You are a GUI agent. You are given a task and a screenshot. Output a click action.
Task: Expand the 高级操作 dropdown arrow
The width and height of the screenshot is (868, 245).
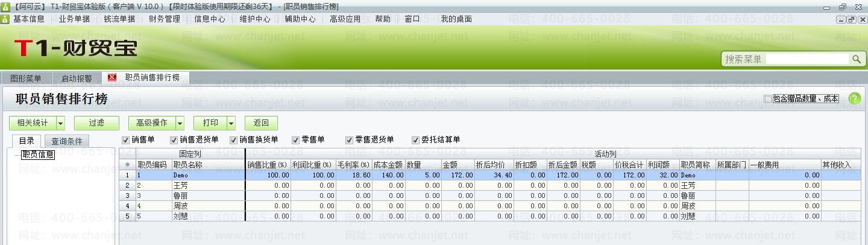pos(180,123)
